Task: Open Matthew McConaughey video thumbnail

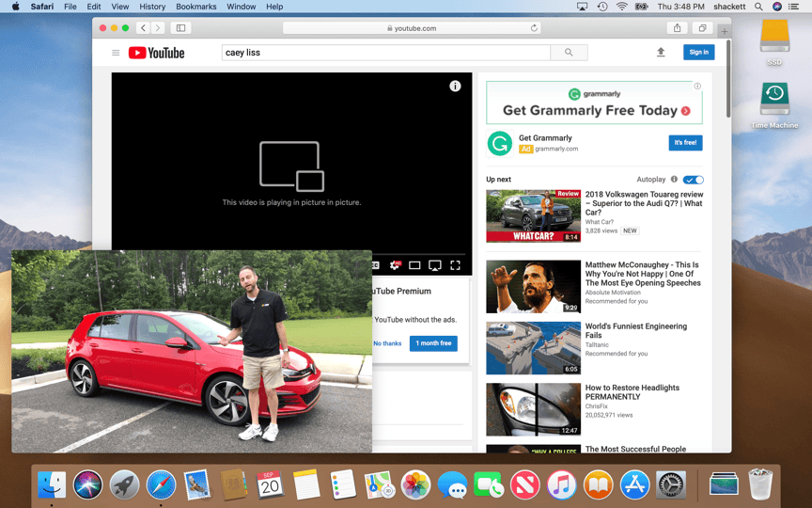Action: pos(533,287)
